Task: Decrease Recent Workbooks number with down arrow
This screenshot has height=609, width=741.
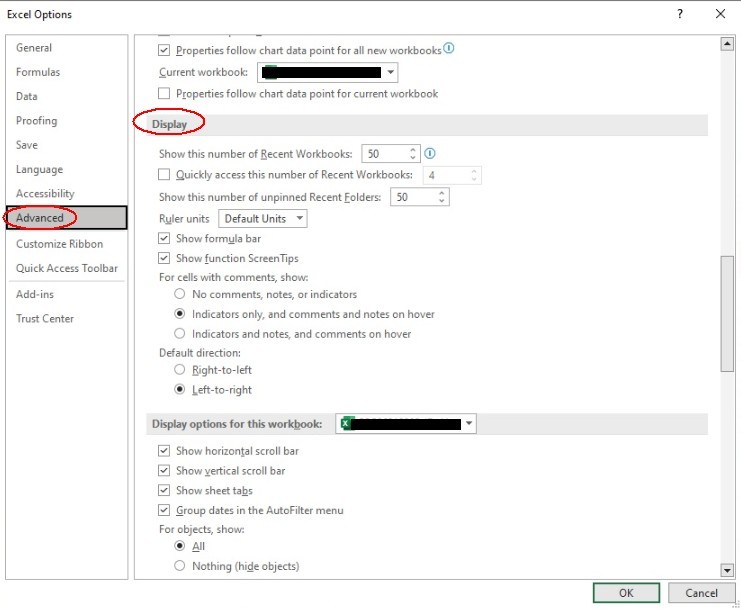Action: coord(413,158)
